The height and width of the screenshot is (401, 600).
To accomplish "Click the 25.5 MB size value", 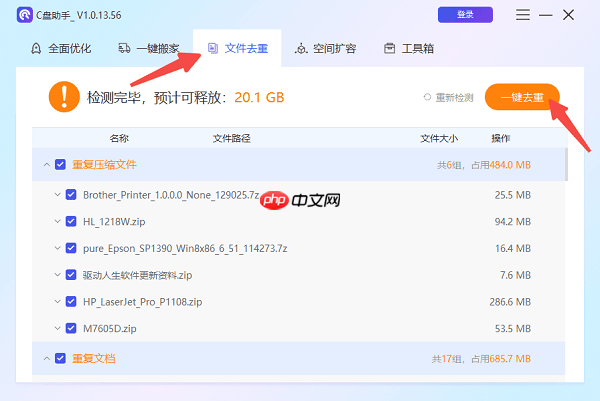I will 513,195.
